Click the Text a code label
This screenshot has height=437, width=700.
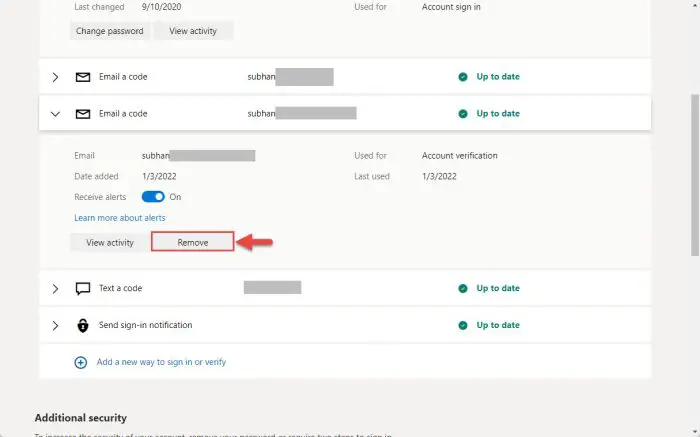point(121,288)
